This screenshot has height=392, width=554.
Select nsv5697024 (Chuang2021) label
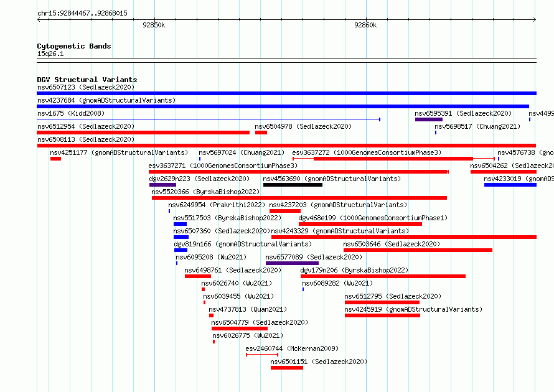click(242, 152)
